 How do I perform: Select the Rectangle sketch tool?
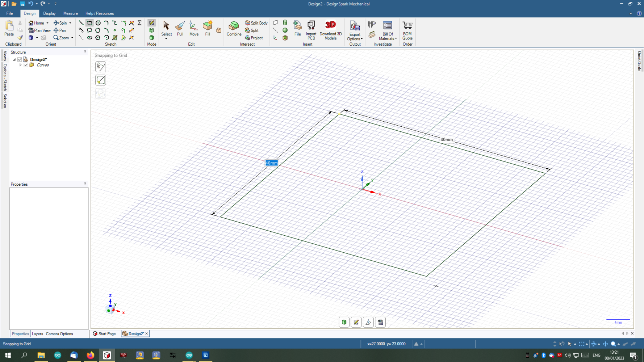[89, 23]
